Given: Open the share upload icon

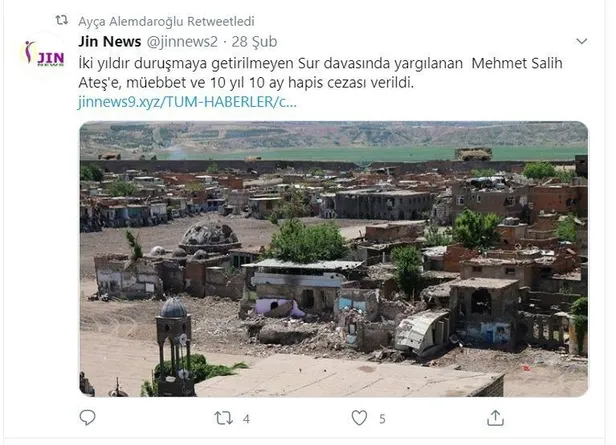Looking at the screenshot, I should pyautogui.click(x=495, y=418).
